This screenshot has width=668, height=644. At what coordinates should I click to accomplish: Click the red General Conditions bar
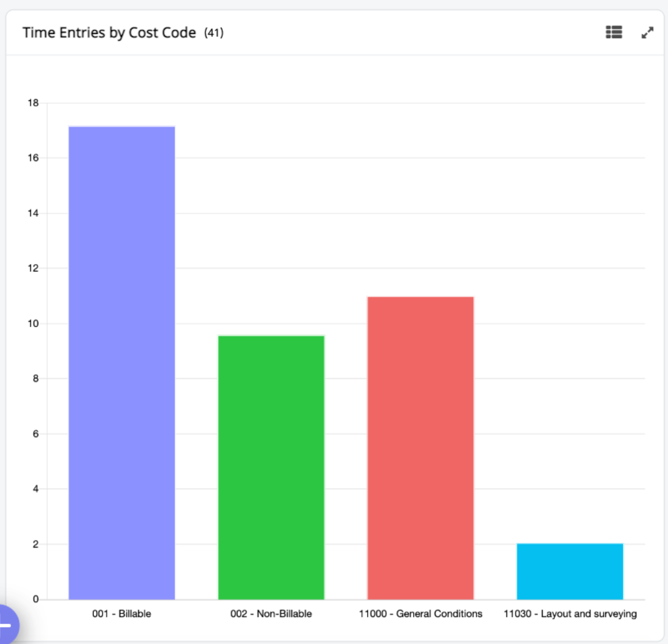pos(420,447)
